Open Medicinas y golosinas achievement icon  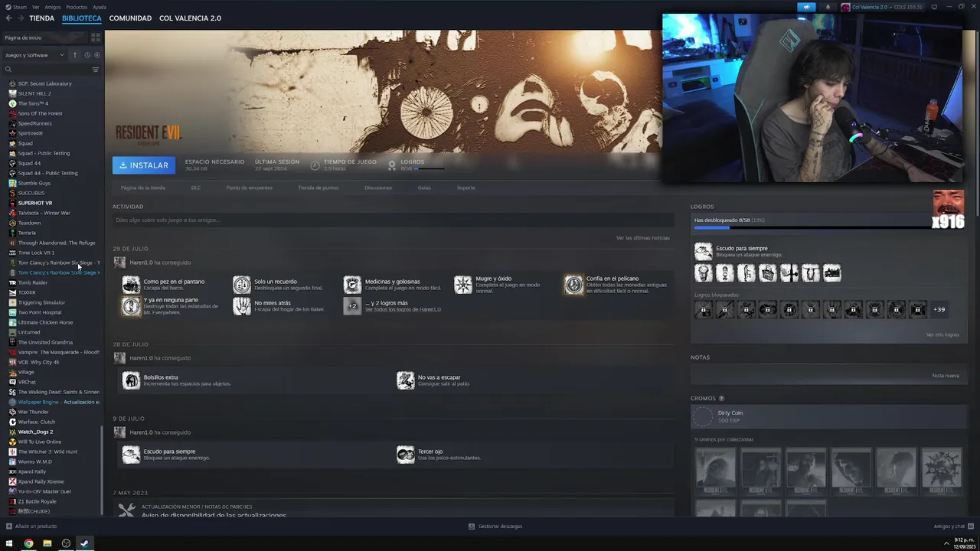[352, 285]
